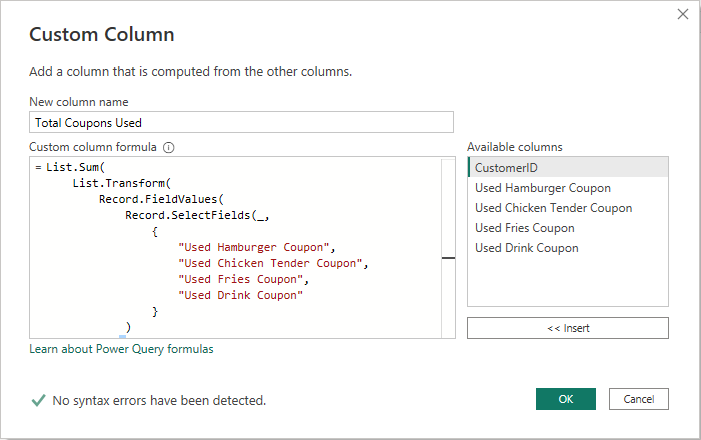Click the Record.FieldValues( line in formula
701x440 pixels.
click(162, 199)
